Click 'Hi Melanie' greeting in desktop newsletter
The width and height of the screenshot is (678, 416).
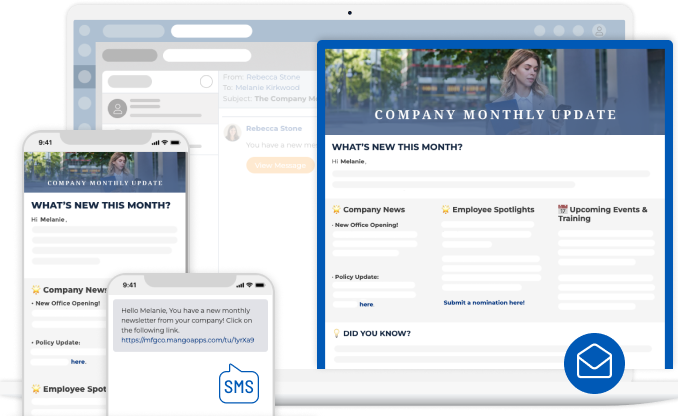click(349, 161)
